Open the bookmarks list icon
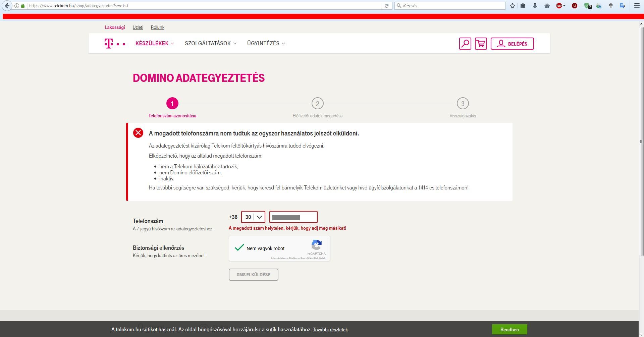 [x=523, y=6]
